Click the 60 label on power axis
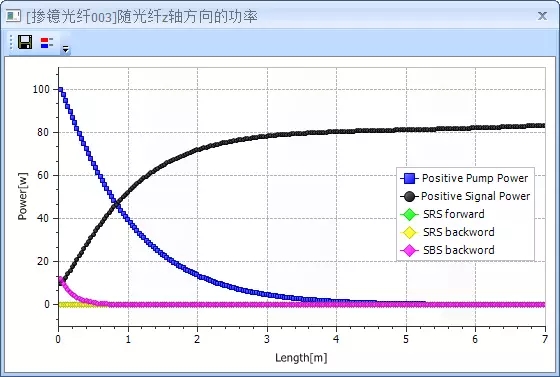 coord(43,175)
